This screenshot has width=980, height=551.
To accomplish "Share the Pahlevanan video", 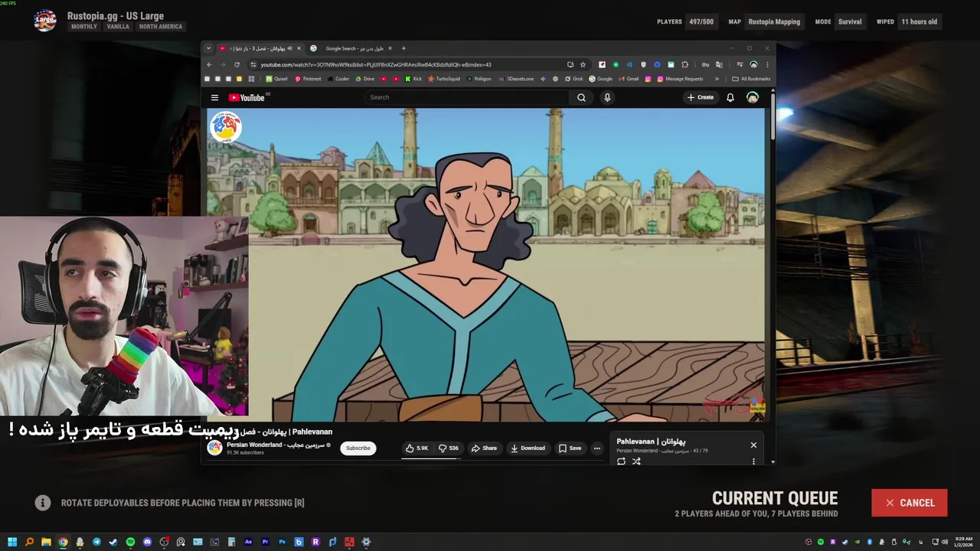I will pyautogui.click(x=484, y=448).
